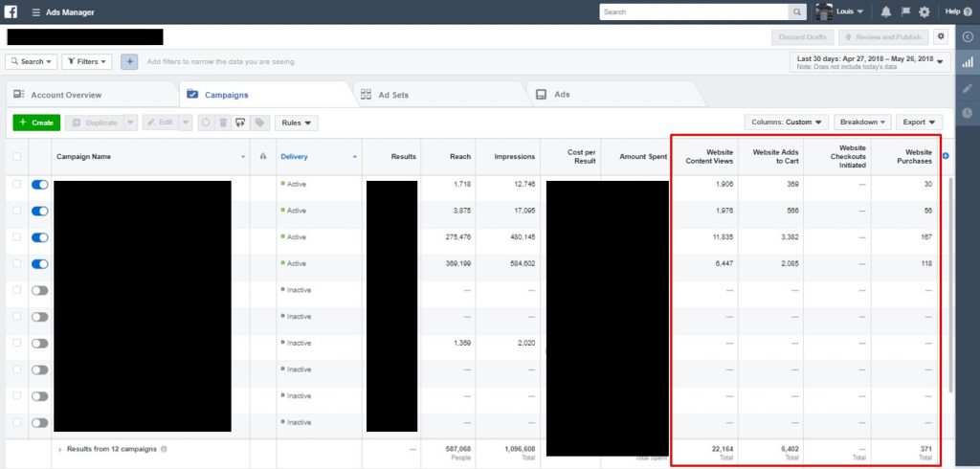Image resolution: width=980 pixels, height=469 pixels.
Task: Open the Louis account dropdown
Action: click(850, 11)
